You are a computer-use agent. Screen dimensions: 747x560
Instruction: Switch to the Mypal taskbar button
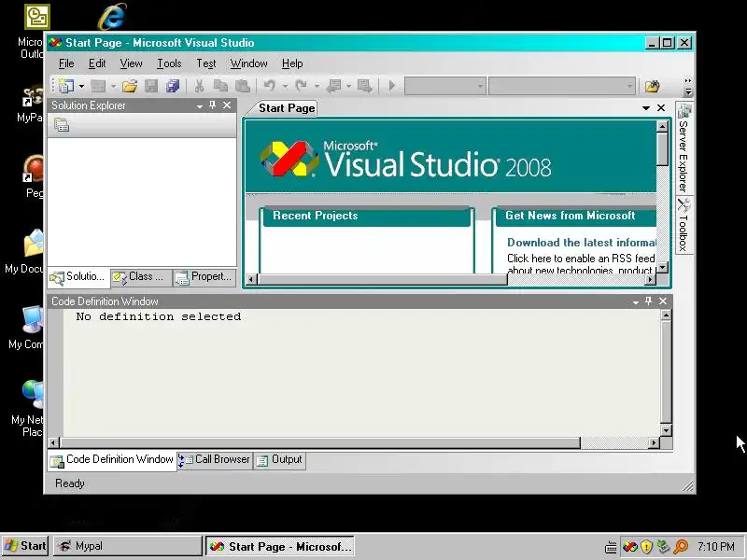click(127, 546)
